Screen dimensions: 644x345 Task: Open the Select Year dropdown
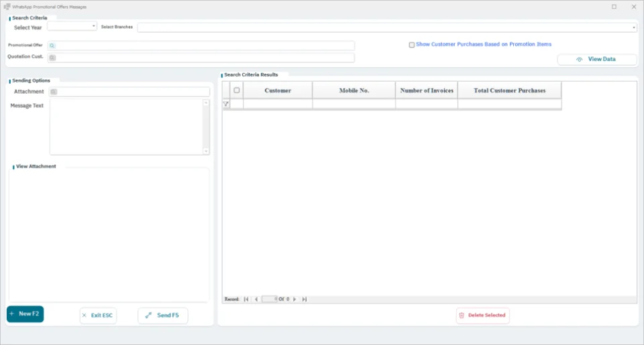tap(94, 26)
